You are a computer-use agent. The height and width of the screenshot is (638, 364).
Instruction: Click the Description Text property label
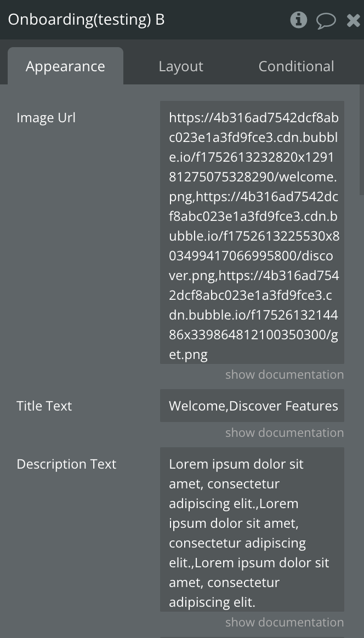click(x=66, y=464)
